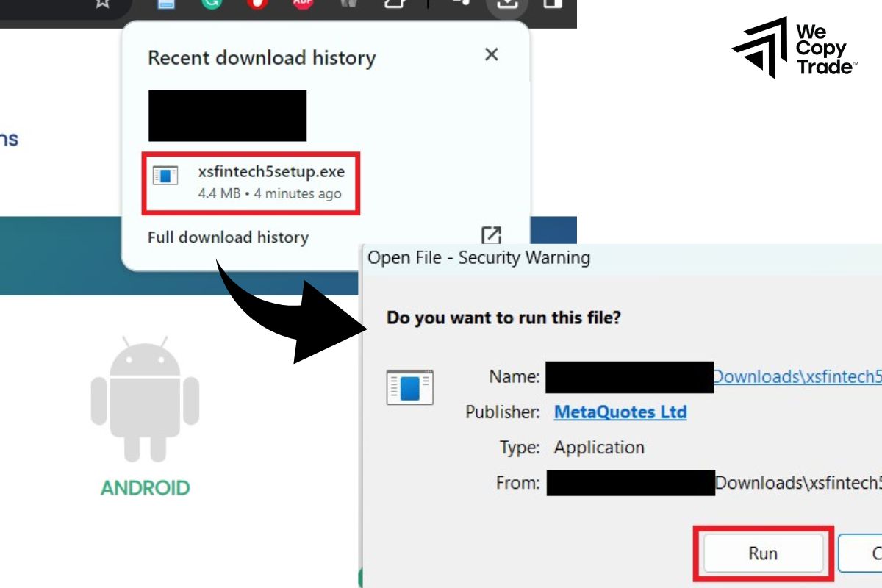Click the xsfintech5setup.exe file icon
The width and height of the screenshot is (882, 588).
click(x=165, y=176)
